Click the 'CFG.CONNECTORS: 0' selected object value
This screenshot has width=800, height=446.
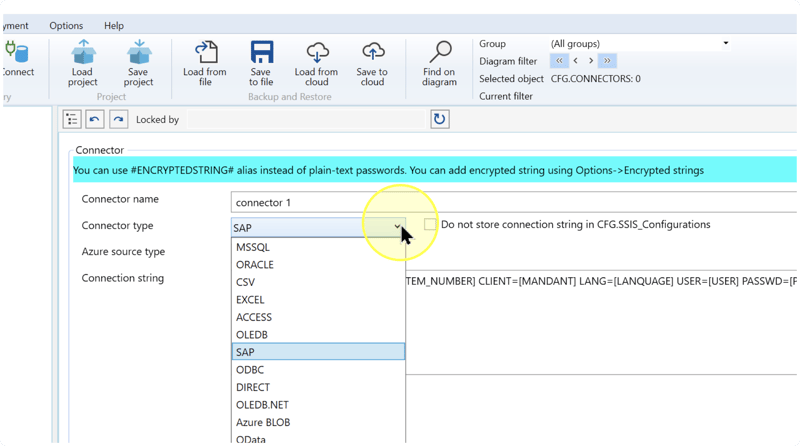[595, 79]
